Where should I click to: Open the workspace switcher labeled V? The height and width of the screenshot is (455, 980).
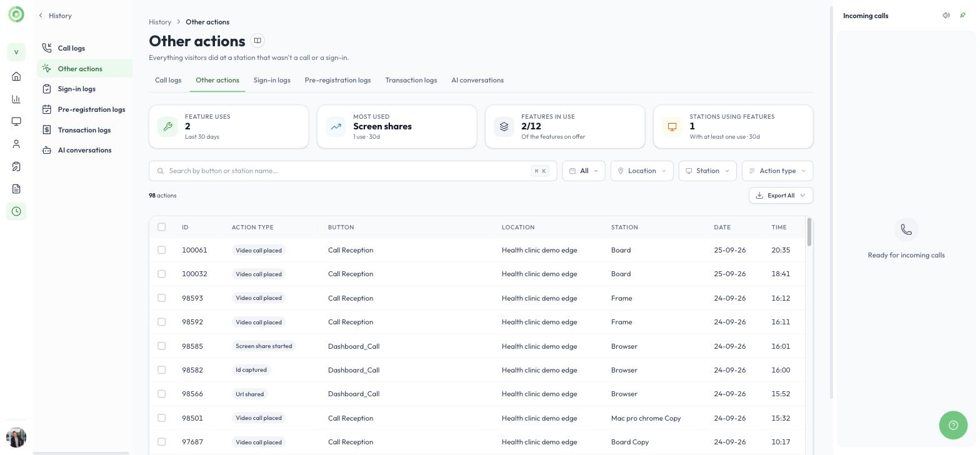[16, 52]
